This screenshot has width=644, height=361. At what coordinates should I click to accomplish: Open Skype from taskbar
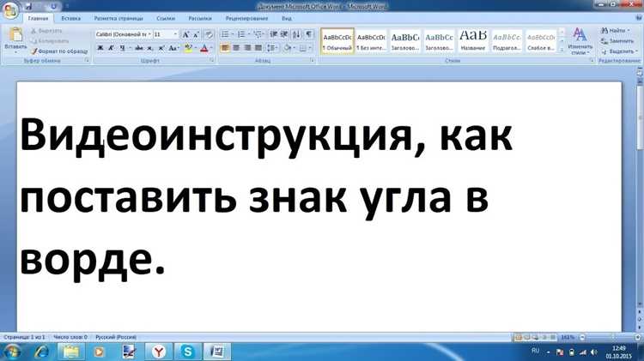[x=188, y=352]
